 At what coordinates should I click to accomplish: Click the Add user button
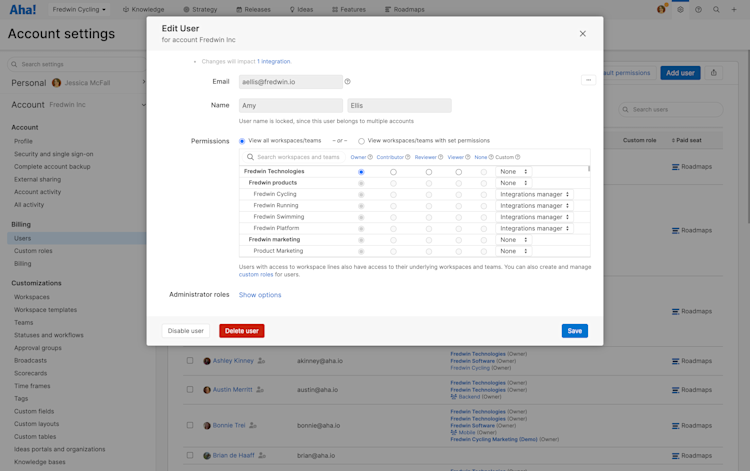point(680,73)
